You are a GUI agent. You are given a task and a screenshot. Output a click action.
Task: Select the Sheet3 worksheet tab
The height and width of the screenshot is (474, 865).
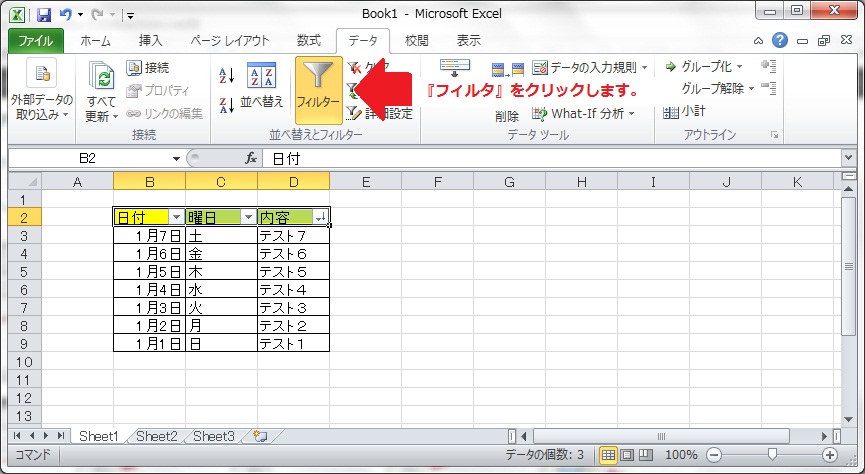click(x=214, y=436)
